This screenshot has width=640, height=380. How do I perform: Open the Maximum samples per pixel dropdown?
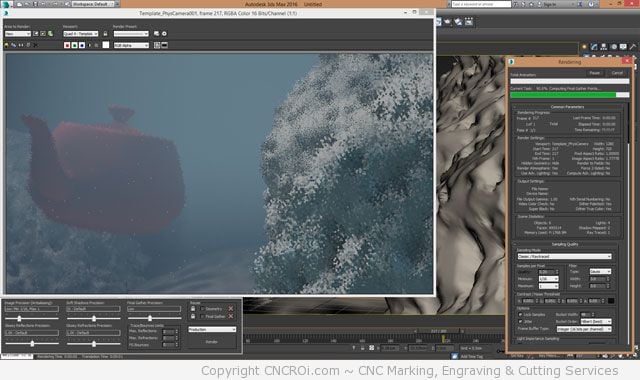click(x=548, y=286)
